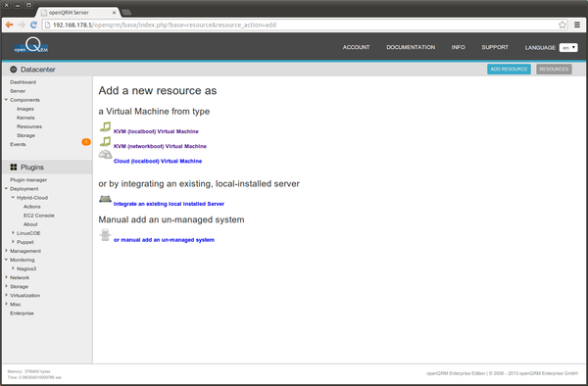Expand the plugin Storage tree node
This screenshot has height=386, width=588.
point(7,286)
